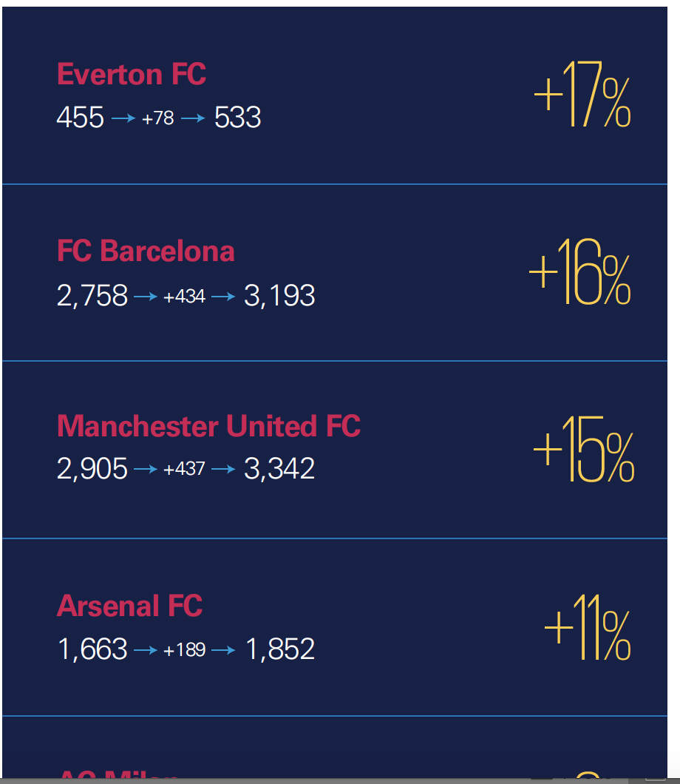
Task: Click the +11% percentage for Arsenal
Action: coord(587,627)
